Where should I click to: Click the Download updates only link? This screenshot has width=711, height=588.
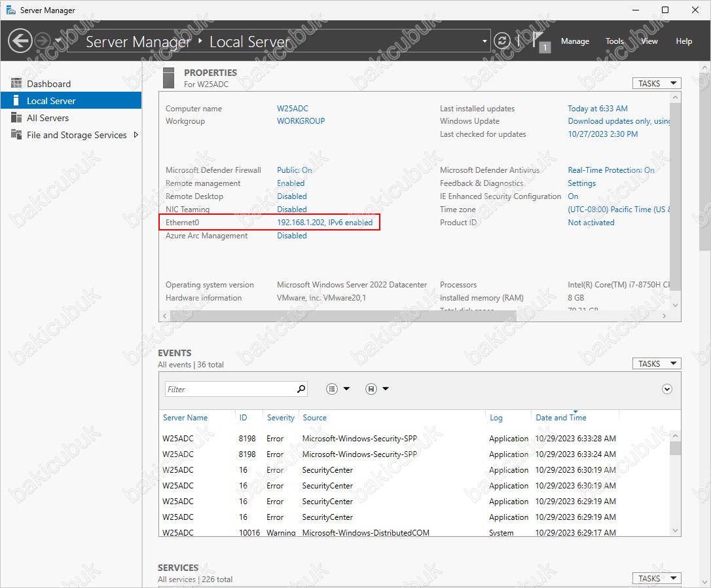tap(619, 121)
